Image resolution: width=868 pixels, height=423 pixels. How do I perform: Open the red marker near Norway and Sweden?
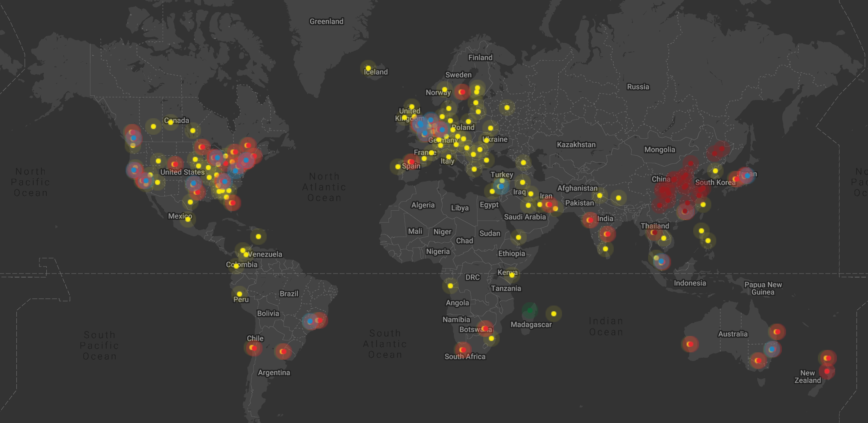coord(462,92)
